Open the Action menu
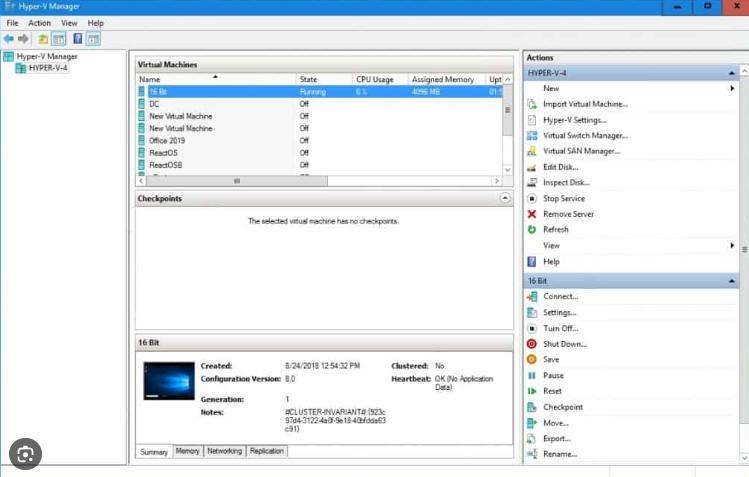This screenshot has height=477, width=749. (x=39, y=23)
